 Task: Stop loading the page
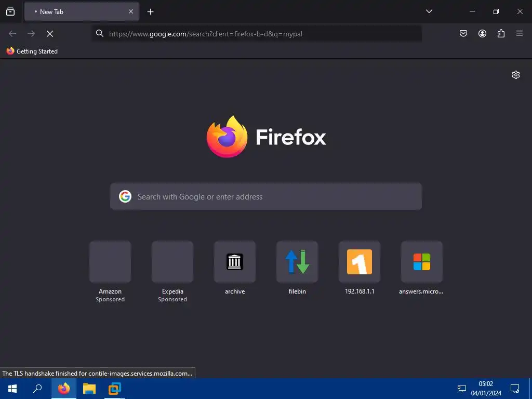click(50, 34)
